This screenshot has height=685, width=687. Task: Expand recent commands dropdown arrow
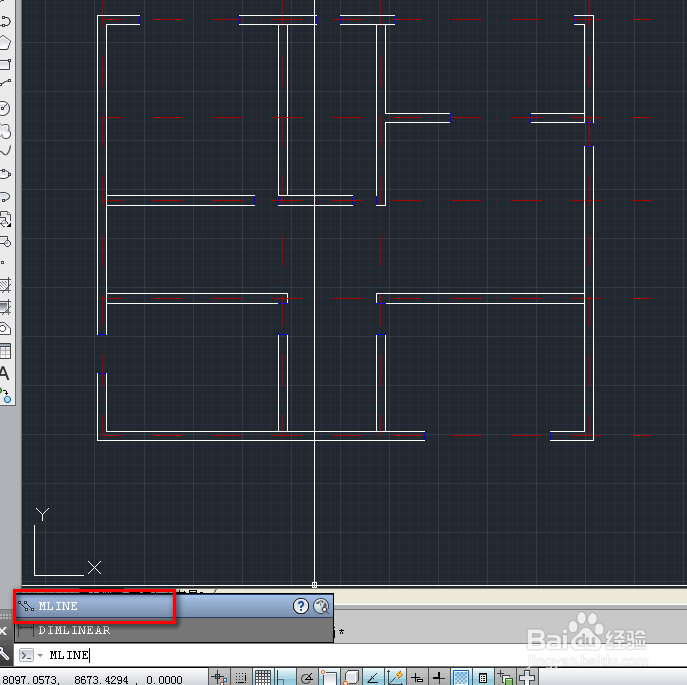pos(40,655)
